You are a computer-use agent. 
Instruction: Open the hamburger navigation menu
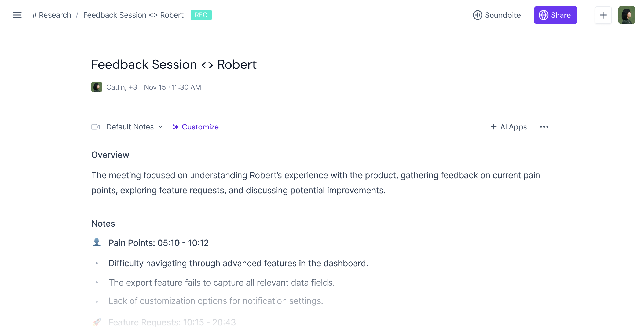click(17, 15)
